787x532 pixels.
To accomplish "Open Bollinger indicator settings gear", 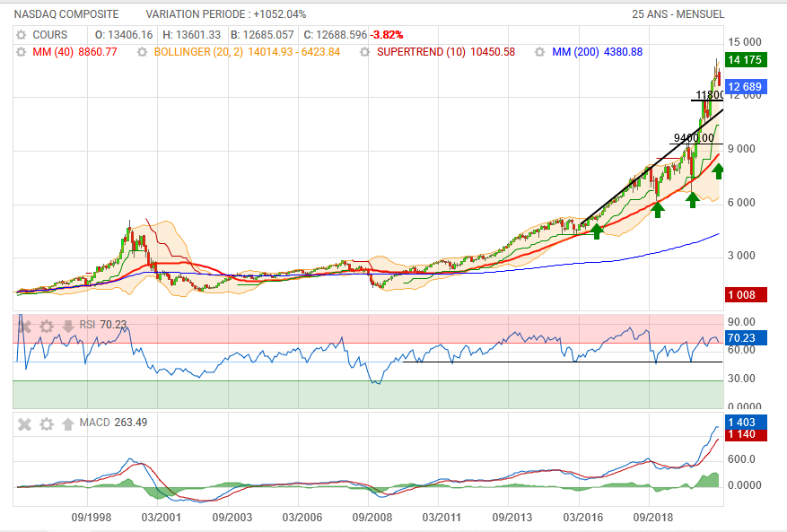I will tap(142, 52).
